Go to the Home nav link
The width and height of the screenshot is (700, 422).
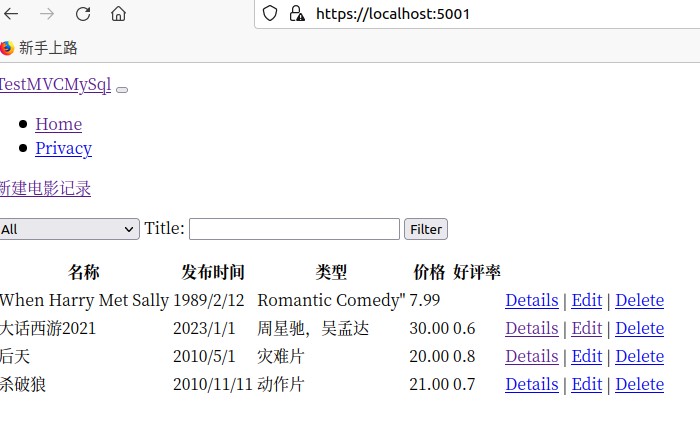[x=58, y=124]
